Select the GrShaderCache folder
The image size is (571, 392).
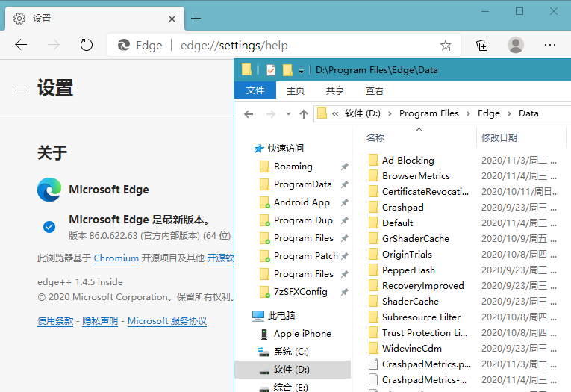pos(416,239)
